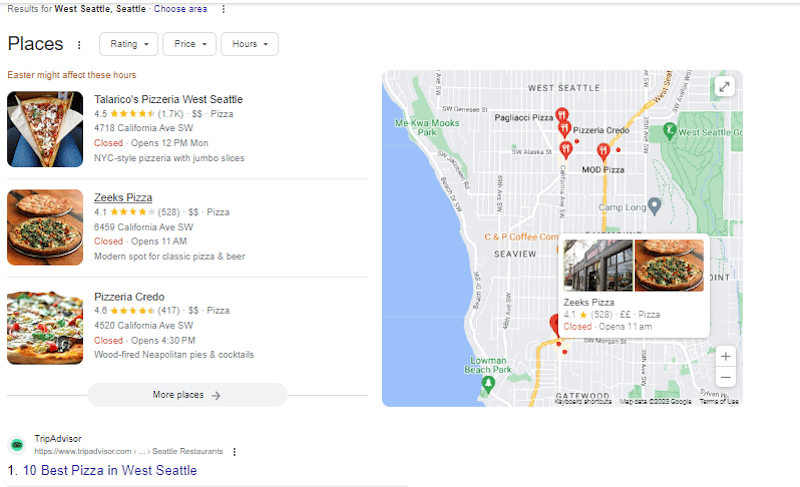The height and width of the screenshot is (487, 800).
Task: Click Talarico's Pizzeria pizza slice thumbnail
Action: tap(45, 129)
